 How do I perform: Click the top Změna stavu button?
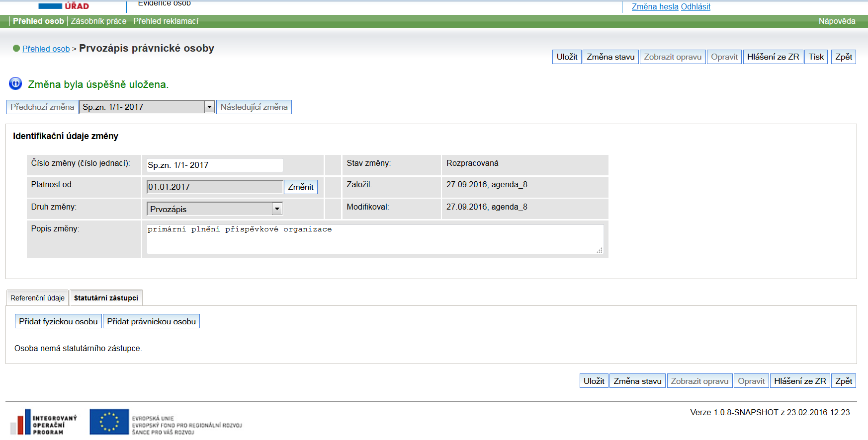[610, 57]
